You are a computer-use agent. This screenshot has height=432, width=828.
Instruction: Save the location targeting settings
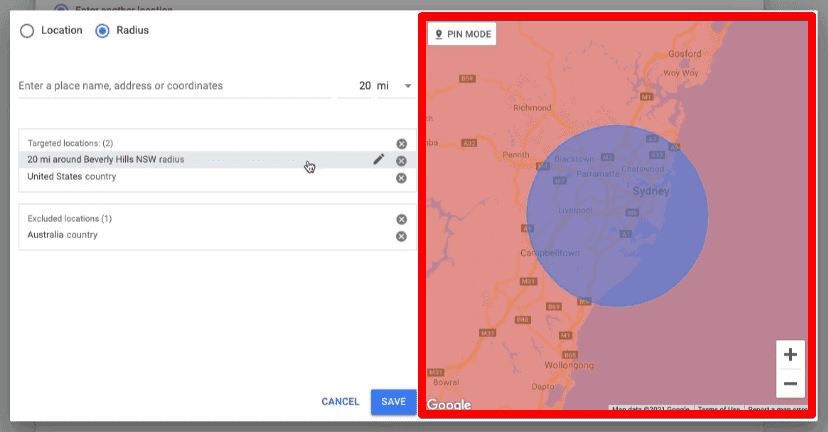(x=393, y=402)
